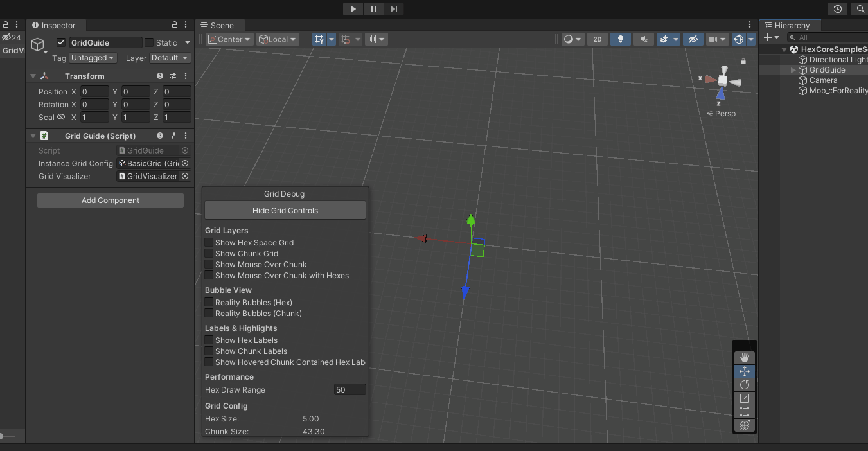Open the Layer dropdown
Screen dimensions: 868x451
[170, 58]
